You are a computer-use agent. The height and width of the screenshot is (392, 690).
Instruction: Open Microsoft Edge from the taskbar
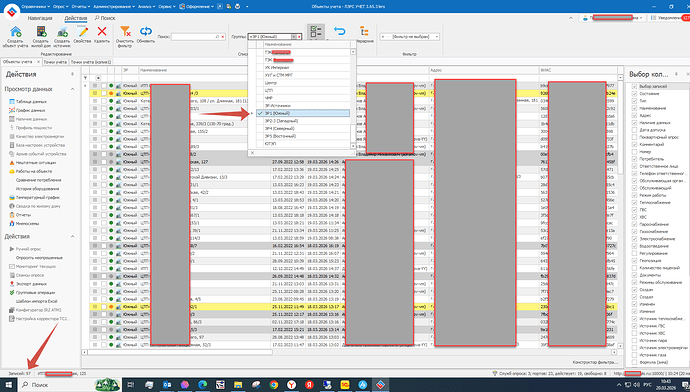pyautogui.click(x=202, y=385)
